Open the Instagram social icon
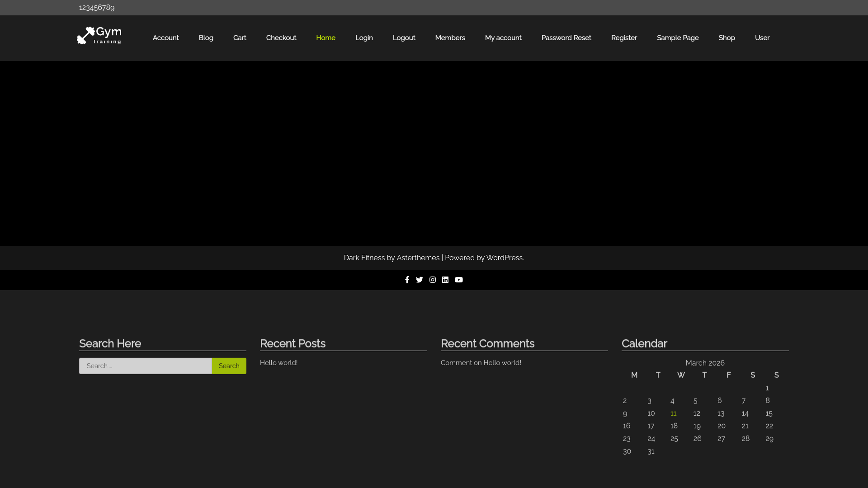This screenshot has width=868, height=488. point(433,280)
